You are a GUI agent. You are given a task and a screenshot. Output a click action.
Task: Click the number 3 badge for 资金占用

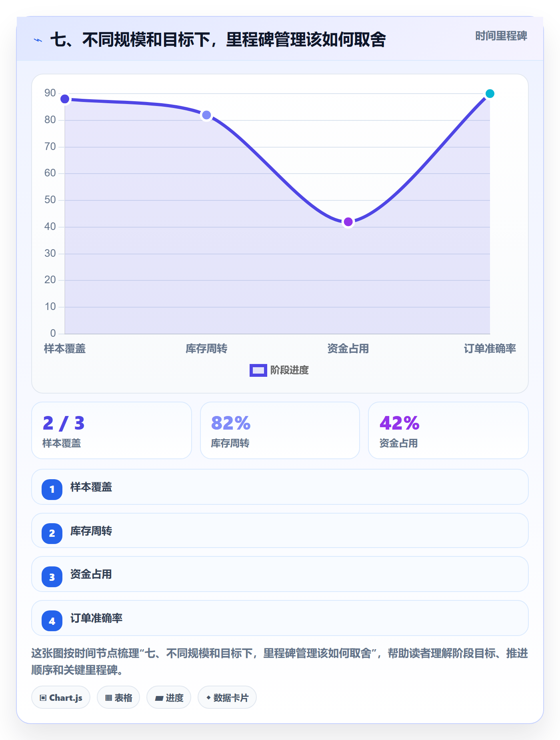click(x=52, y=577)
